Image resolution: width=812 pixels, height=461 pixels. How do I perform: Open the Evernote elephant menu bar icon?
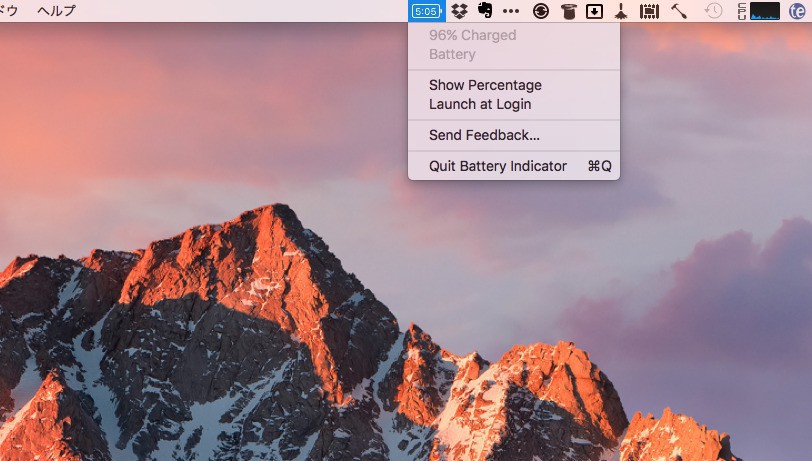[x=485, y=10]
